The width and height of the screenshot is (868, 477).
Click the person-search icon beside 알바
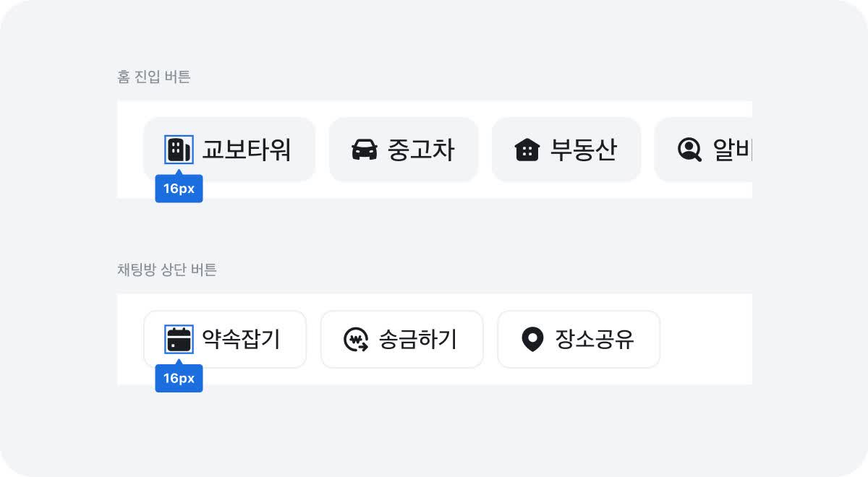pyautogui.click(x=689, y=150)
